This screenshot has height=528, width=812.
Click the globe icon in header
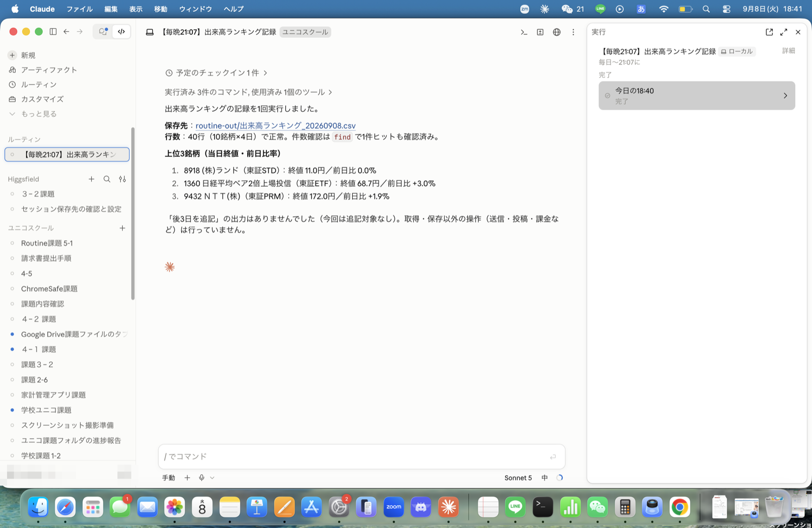557,32
